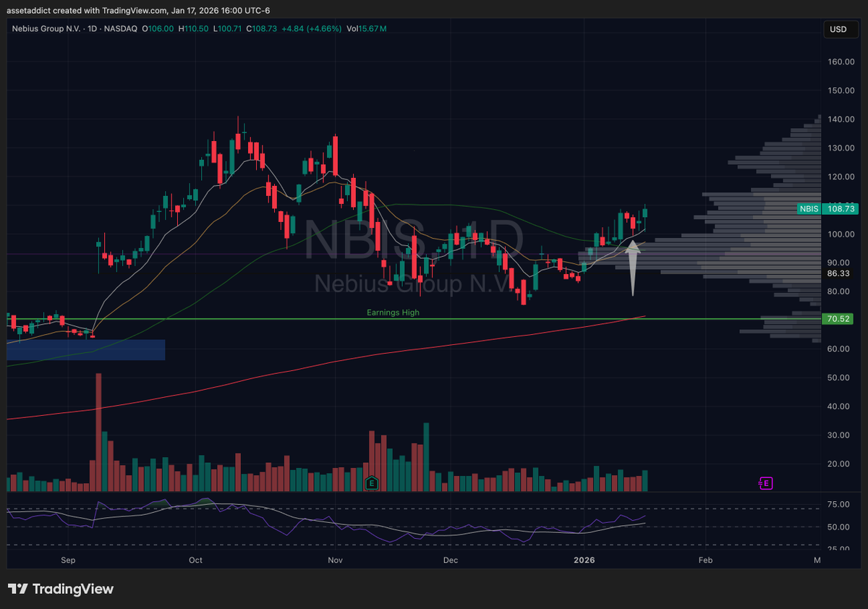The width and height of the screenshot is (868, 609).
Task: Click the 75.00 RSI axis label
Action: pos(840,504)
